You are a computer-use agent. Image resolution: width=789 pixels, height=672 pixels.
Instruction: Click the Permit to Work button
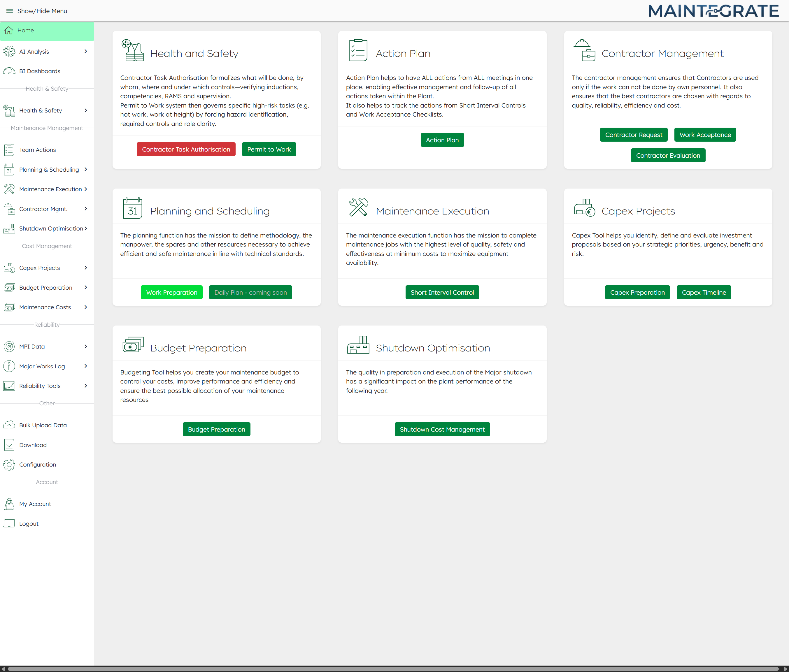pyautogui.click(x=269, y=149)
